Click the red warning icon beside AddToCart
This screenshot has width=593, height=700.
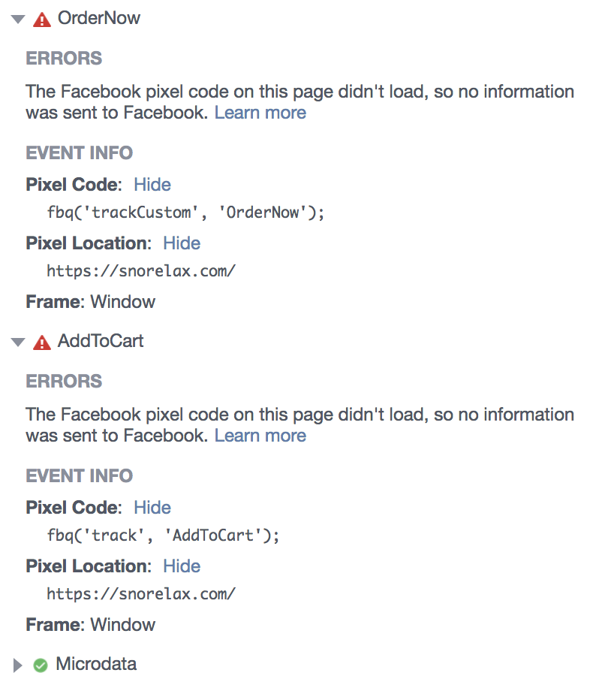pos(42,342)
